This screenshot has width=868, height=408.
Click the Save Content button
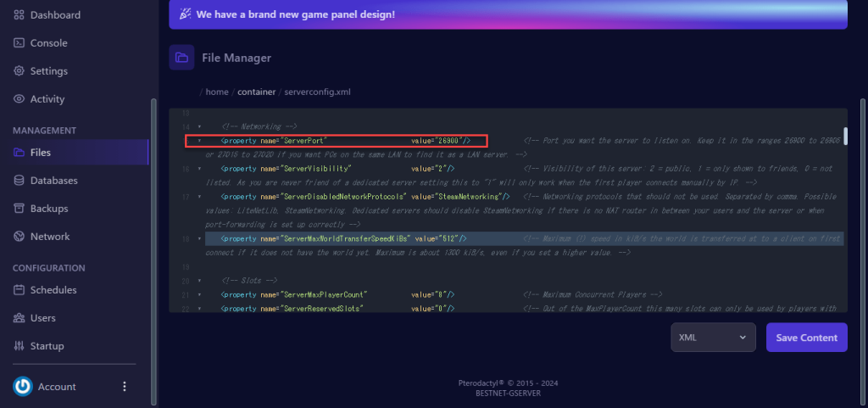(806, 338)
